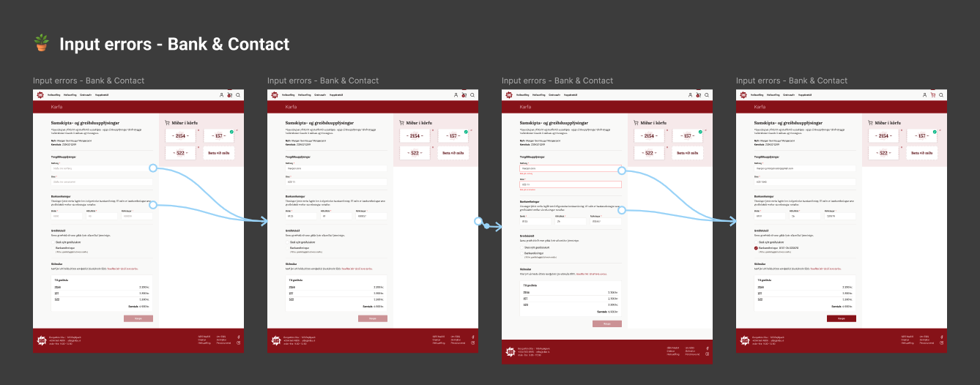The width and height of the screenshot is (980, 385).
Task: Click the user account icon in the second frame
Action: point(456,95)
